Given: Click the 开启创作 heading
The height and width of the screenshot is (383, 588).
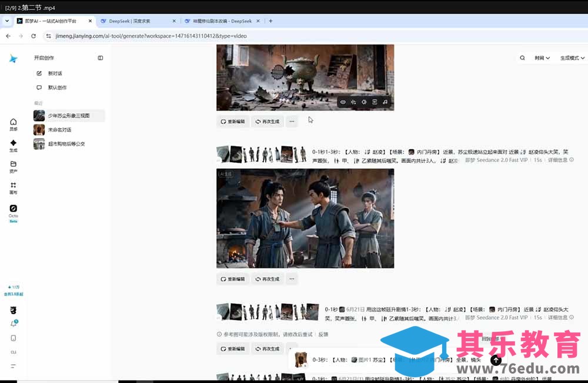Looking at the screenshot, I should click(44, 58).
